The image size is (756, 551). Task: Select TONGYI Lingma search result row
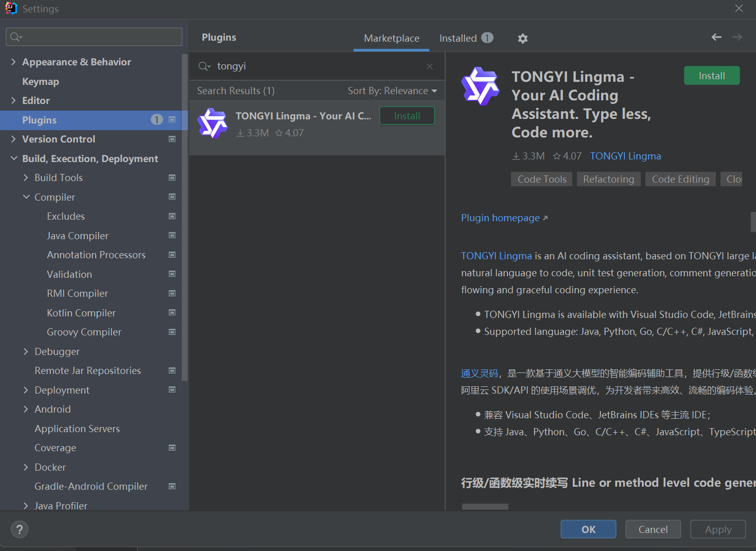pos(317,128)
